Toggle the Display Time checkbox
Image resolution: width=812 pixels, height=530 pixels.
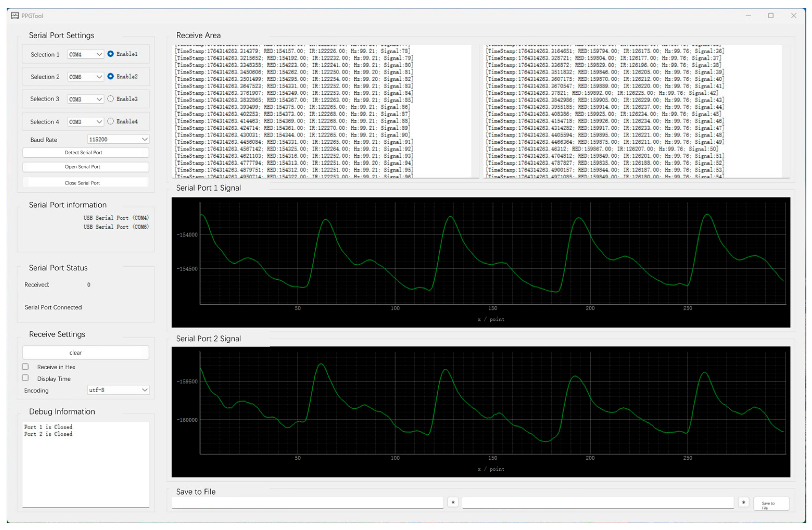[x=25, y=378]
